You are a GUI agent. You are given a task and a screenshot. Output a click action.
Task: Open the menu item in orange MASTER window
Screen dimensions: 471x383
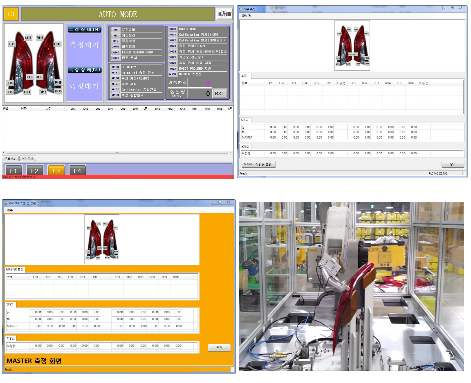pyautogui.click(x=10, y=210)
